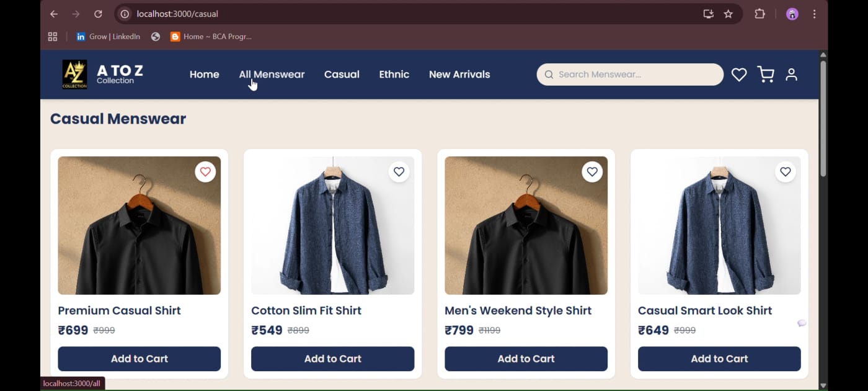Reload the page with browser refresh icon

point(98,14)
